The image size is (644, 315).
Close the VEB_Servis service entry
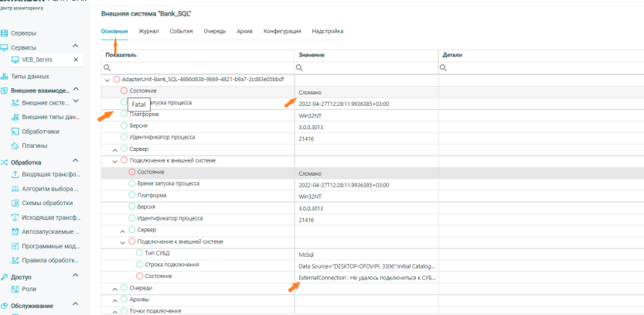tap(75, 60)
